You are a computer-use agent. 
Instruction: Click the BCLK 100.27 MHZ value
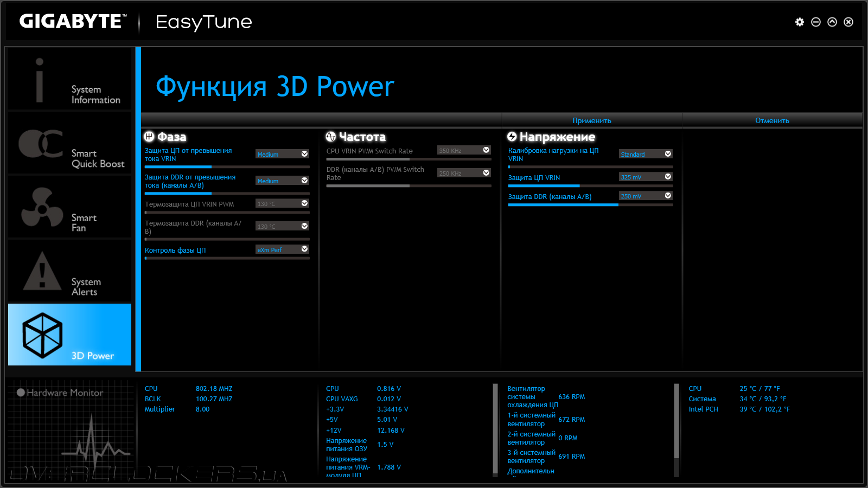coord(214,399)
